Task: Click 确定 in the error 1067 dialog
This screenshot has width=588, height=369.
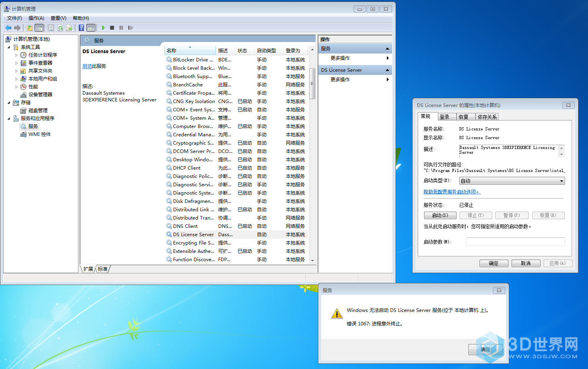Action: (x=485, y=350)
